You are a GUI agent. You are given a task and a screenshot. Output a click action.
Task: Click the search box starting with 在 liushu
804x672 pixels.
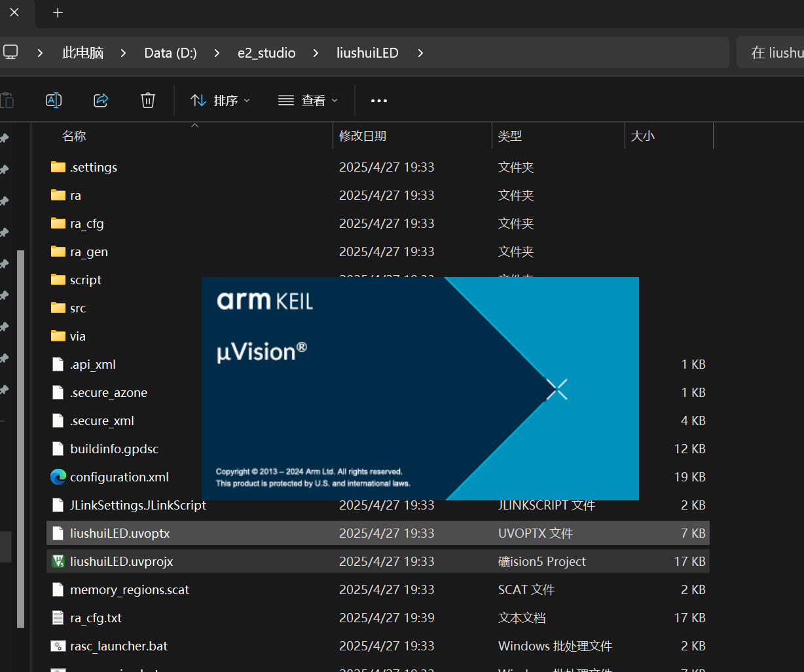pyautogui.click(x=771, y=52)
